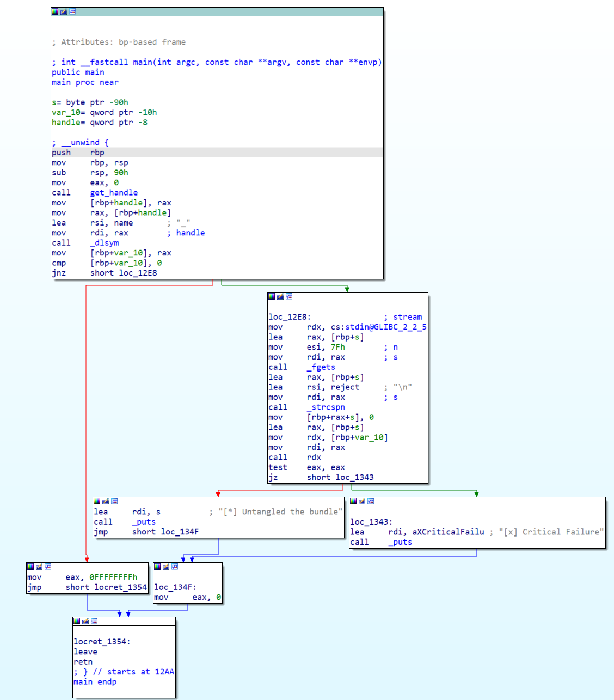This screenshot has width=614, height=700.
Task: Click the node color icon on main block
Action: (55, 11)
